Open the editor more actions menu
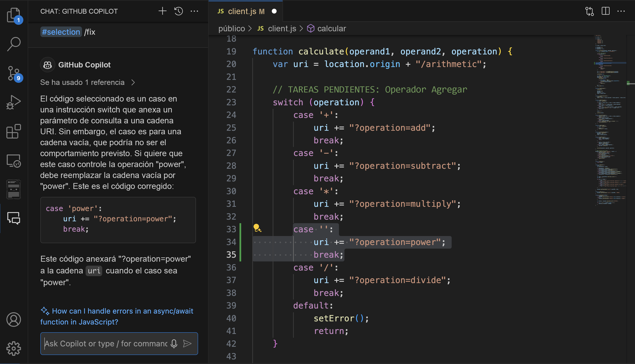 click(621, 11)
